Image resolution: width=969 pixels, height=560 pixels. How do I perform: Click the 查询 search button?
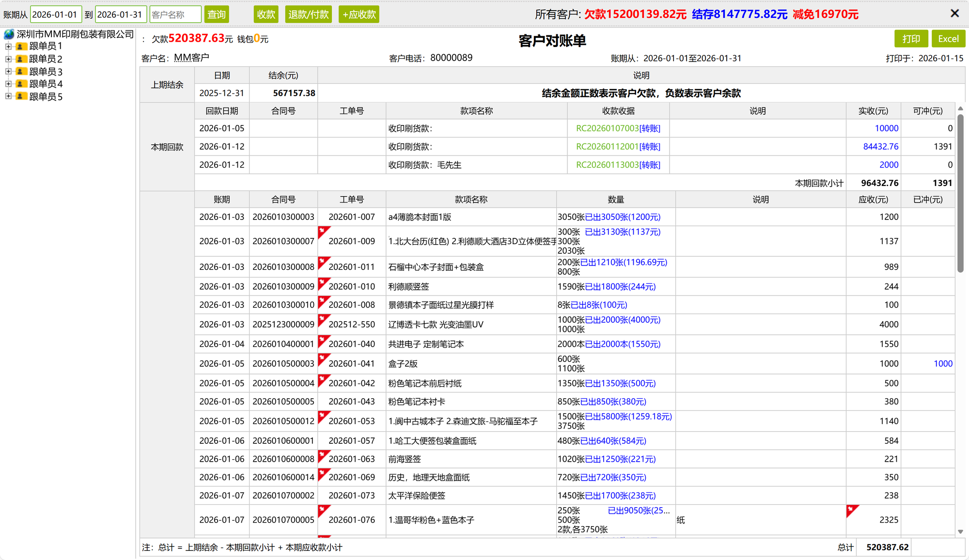216,15
